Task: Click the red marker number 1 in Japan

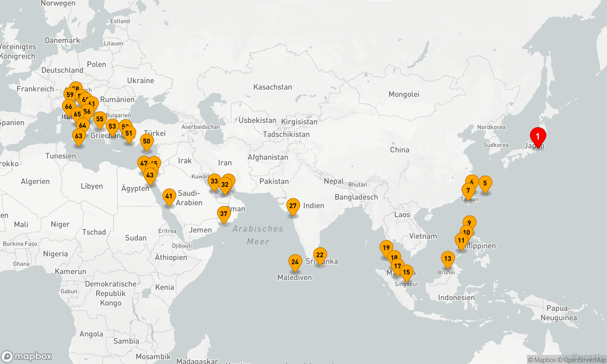Action: (538, 137)
